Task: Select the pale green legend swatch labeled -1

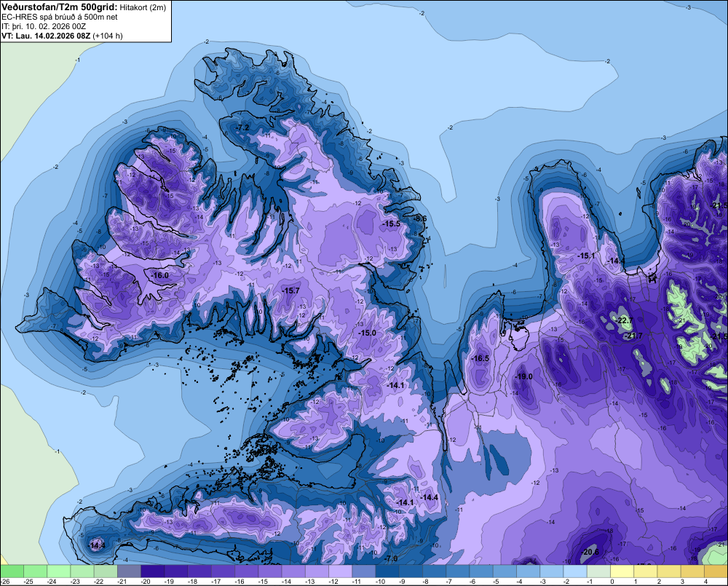Action: [x=598, y=571]
